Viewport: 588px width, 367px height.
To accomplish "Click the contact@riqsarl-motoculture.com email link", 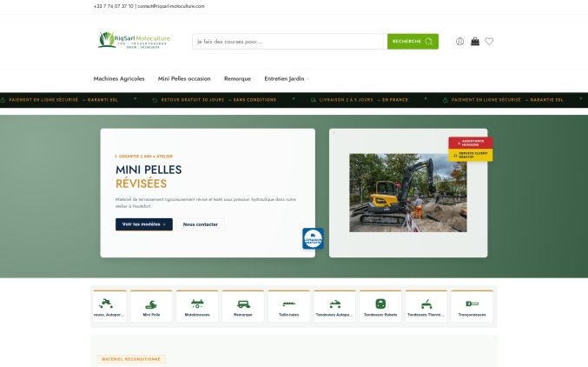I will pos(171,6).
